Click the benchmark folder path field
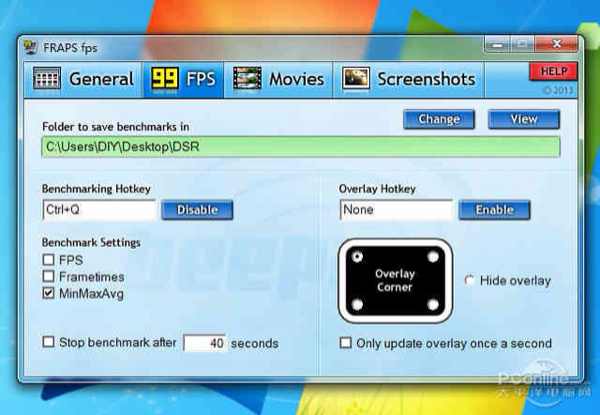The image size is (600, 415). tap(301, 147)
